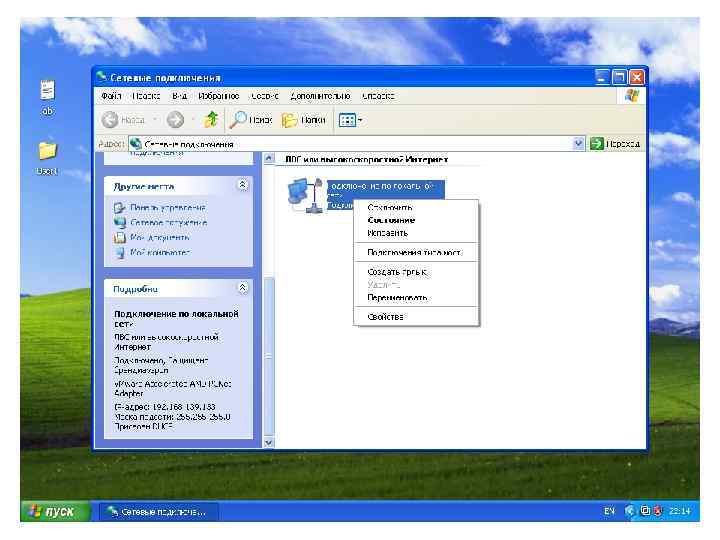Screen dimensions: 720x540
Task: Open Forward button history dropdown arrow
Action: (193, 120)
